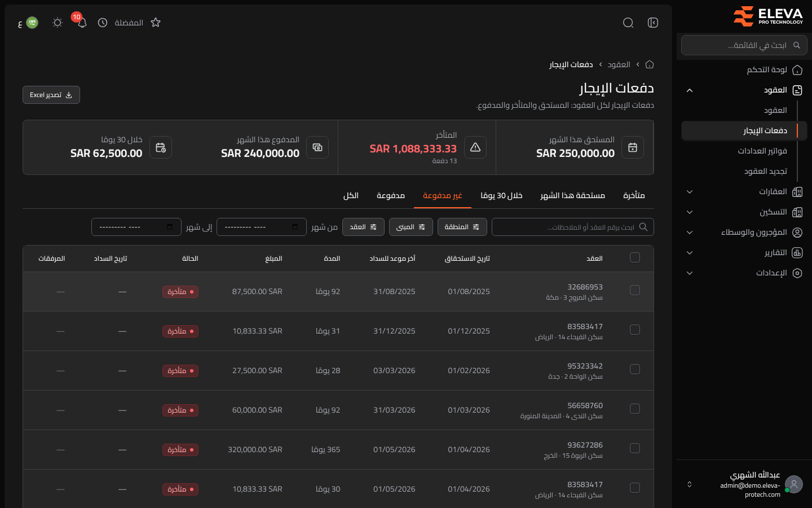Screen dimensions: 812x508
Task: Collapse the sidebar panel icon
Action: (x=653, y=23)
